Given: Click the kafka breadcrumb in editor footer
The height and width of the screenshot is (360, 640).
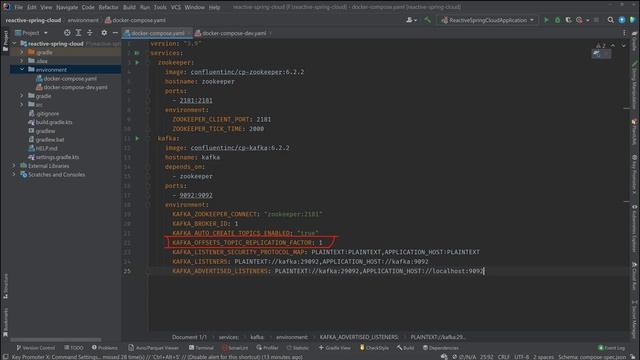Looking at the screenshot, I should coord(257,337).
